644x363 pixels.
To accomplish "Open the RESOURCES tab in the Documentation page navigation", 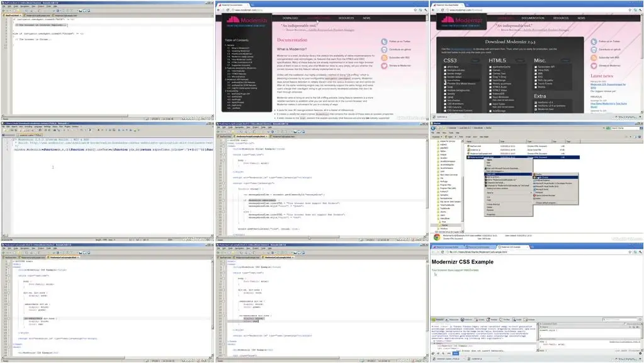I will click(346, 18).
